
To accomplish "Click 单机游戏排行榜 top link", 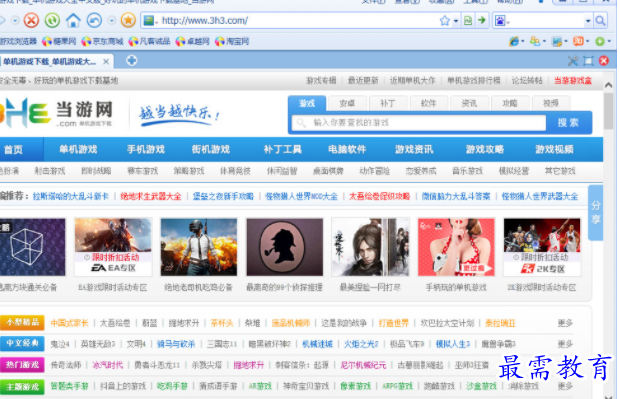I will pyautogui.click(x=473, y=81).
